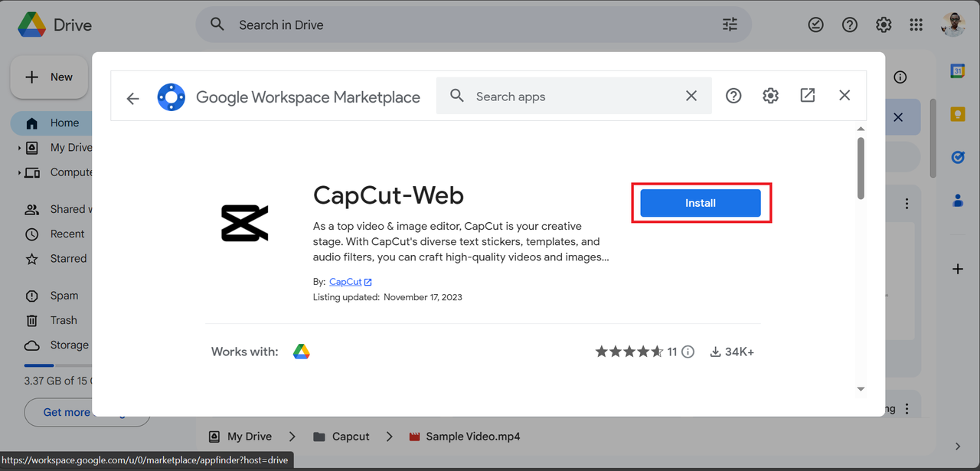The width and height of the screenshot is (980, 471).
Task: Open Google Tasks side panel
Action: click(x=957, y=157)
